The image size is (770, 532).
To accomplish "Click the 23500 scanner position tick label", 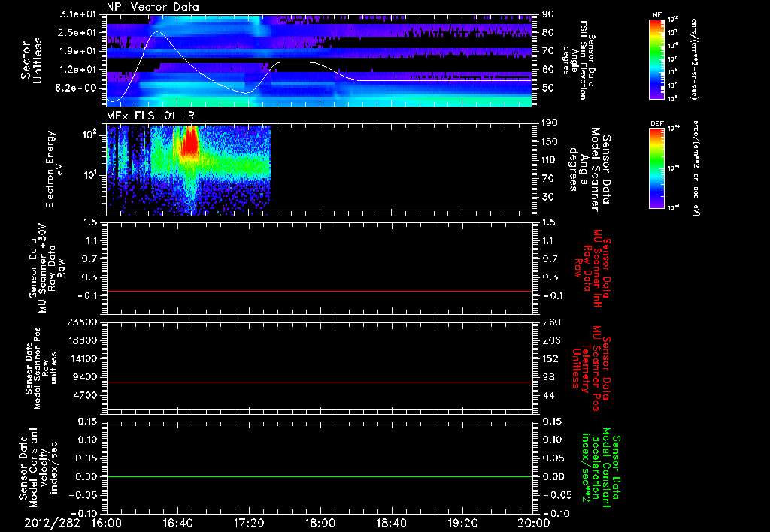I will click(x=81, y=322).
